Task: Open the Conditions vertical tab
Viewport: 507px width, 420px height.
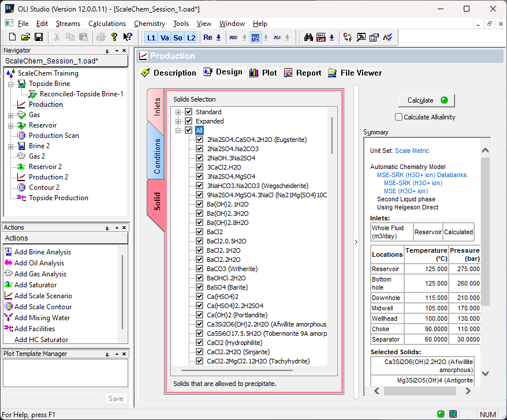Action: tap(156, 156)
